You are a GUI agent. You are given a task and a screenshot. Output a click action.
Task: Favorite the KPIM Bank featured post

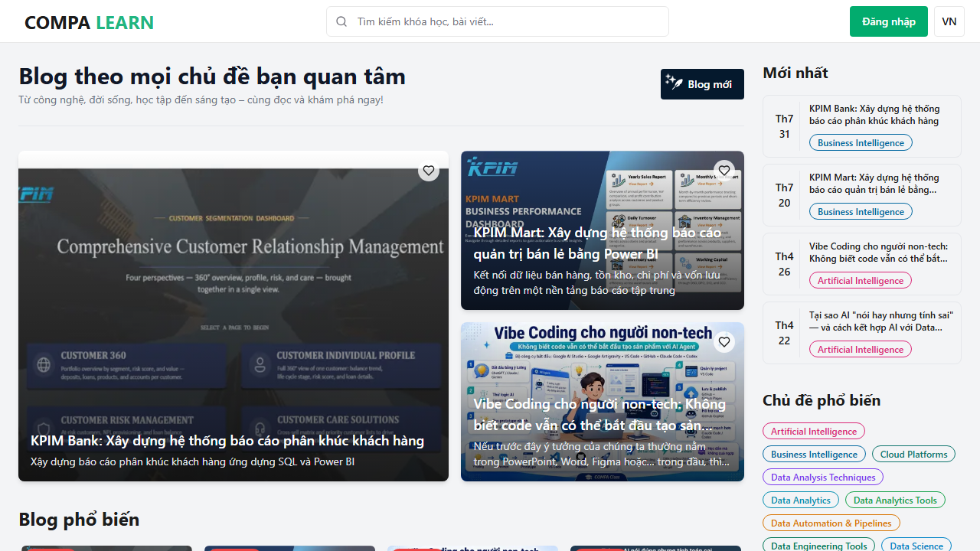click(429, 171)
